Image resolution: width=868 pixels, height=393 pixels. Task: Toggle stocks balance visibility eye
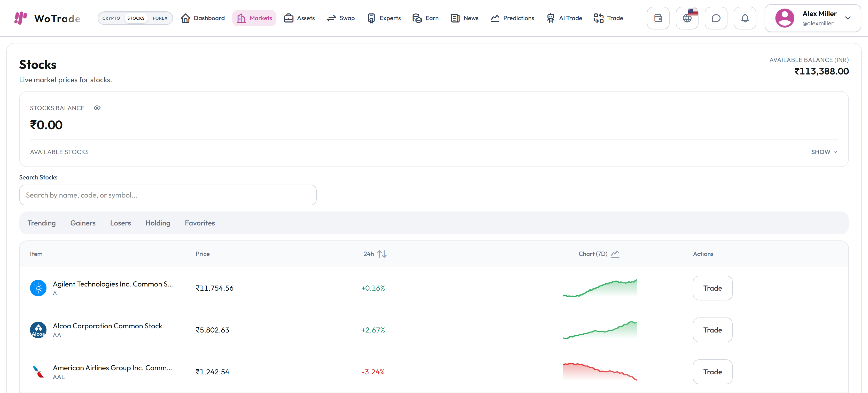pyautogui.click(x=97, y=108)
